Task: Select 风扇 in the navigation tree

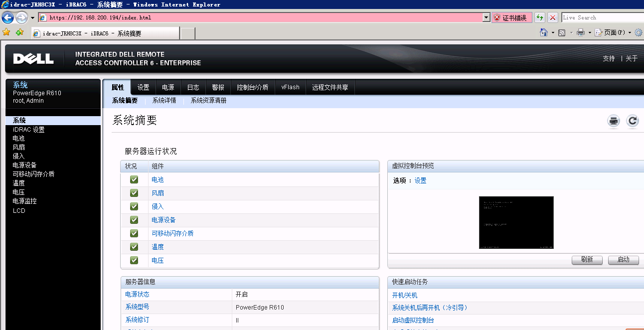Action: (19, 148)
